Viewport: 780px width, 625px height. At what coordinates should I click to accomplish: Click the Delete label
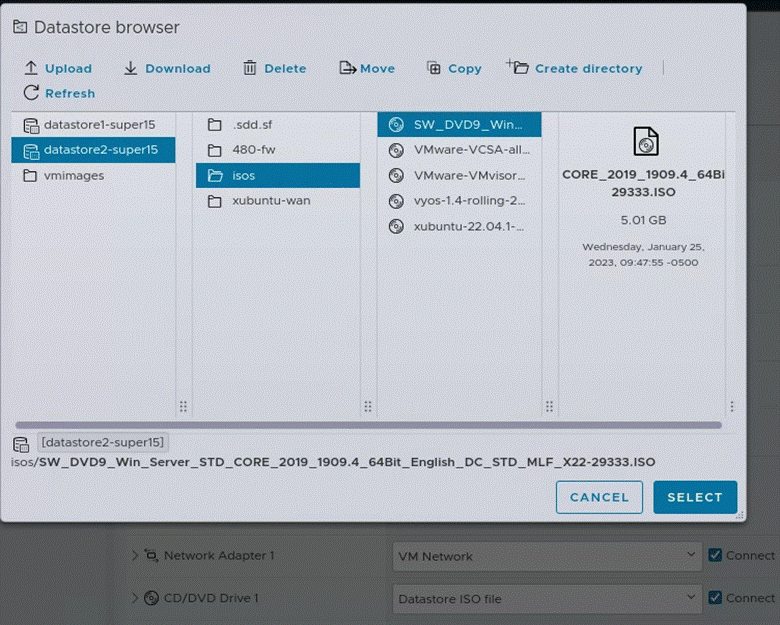[x=285, y=69]
